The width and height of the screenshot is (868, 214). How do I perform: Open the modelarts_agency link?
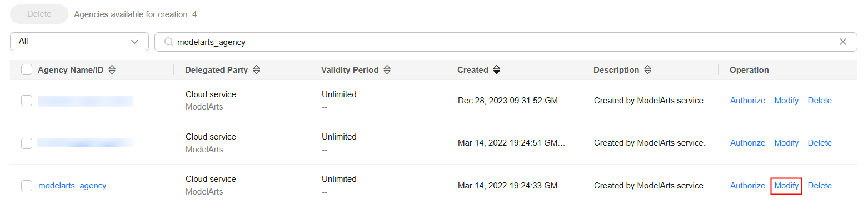72,186
